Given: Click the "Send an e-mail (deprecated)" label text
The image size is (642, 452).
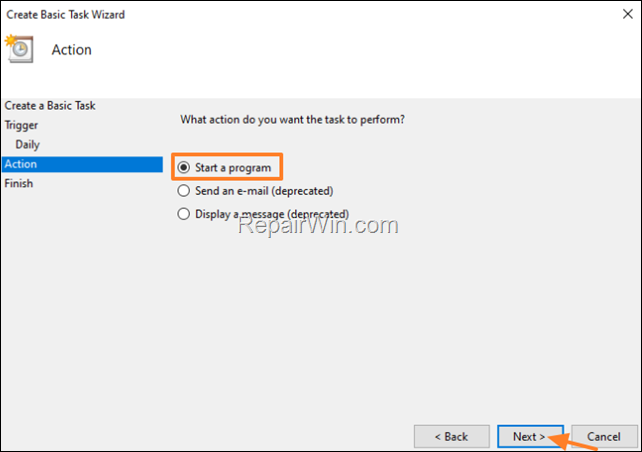Looking at the screenshot, I should click(264, 190).
